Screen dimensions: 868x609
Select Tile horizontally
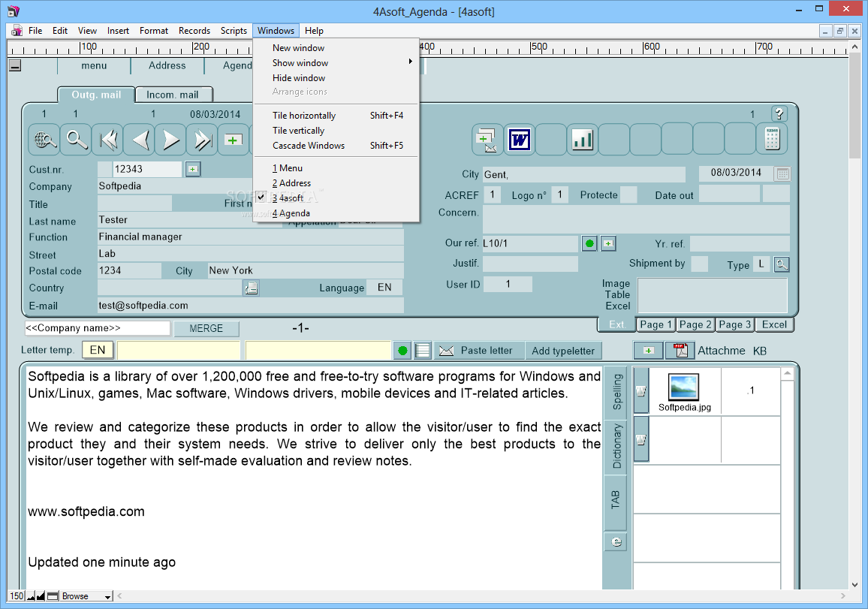click(x=336, y=115)
